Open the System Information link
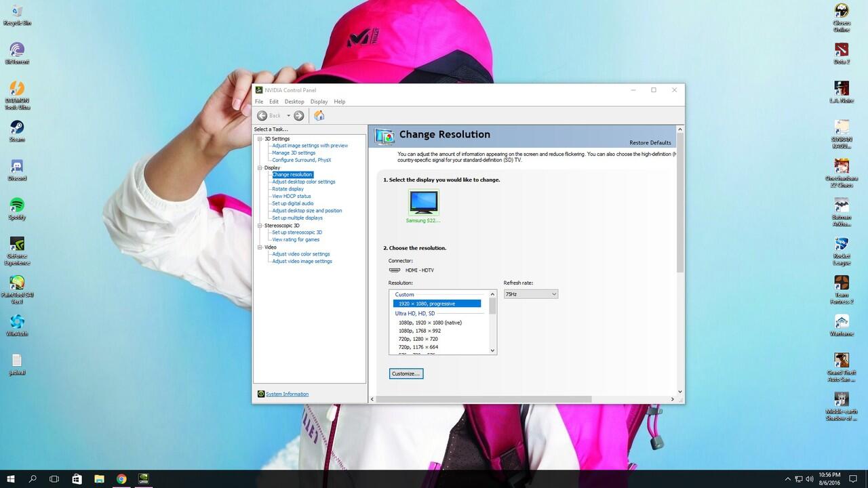Screen dimensions: 868x488 [287, 394]
